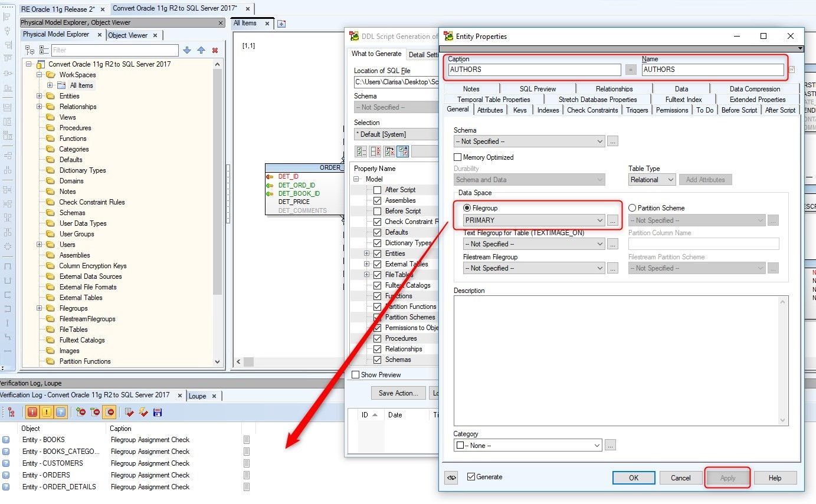
Task: Check the Before Script property checkbox
Action: click(x=378, y=211)
